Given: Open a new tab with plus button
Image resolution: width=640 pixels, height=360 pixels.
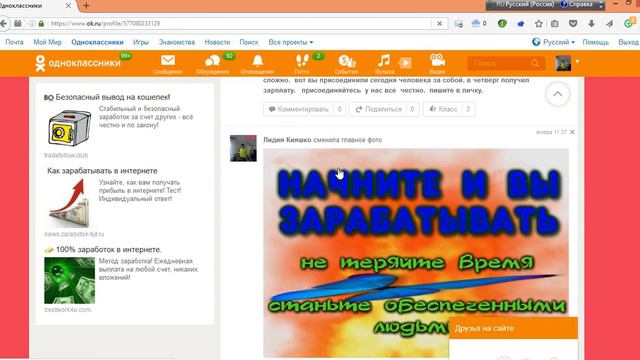Looking at the screenshot, I should click(86, 6).
